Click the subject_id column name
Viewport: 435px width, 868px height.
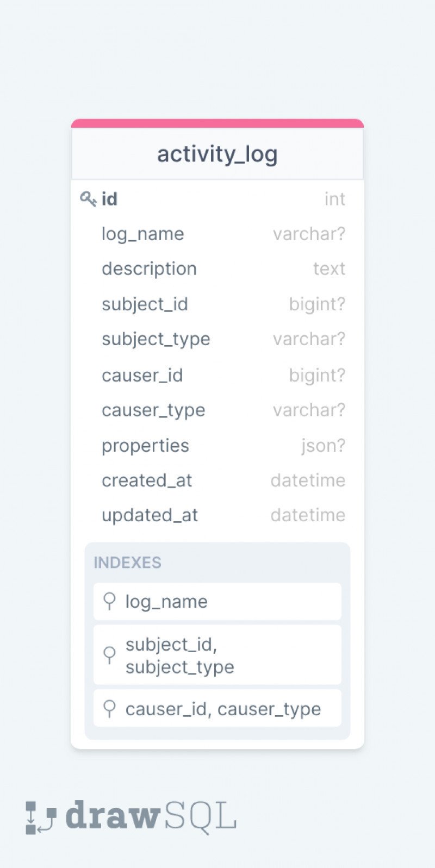[145, 304]
